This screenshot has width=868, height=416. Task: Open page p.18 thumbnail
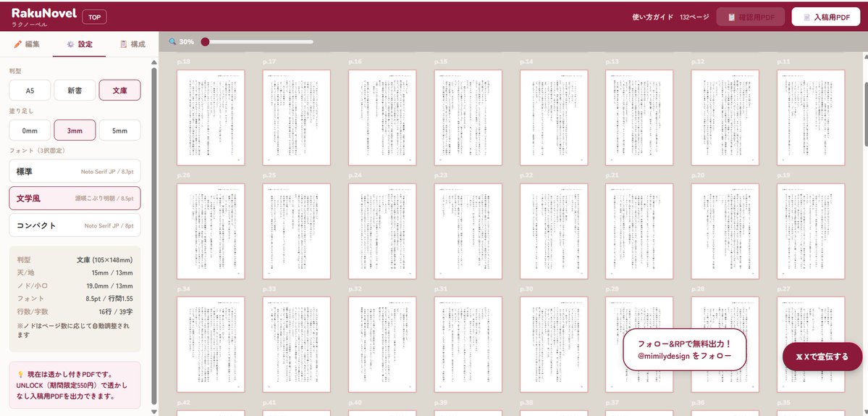[211, 117]
